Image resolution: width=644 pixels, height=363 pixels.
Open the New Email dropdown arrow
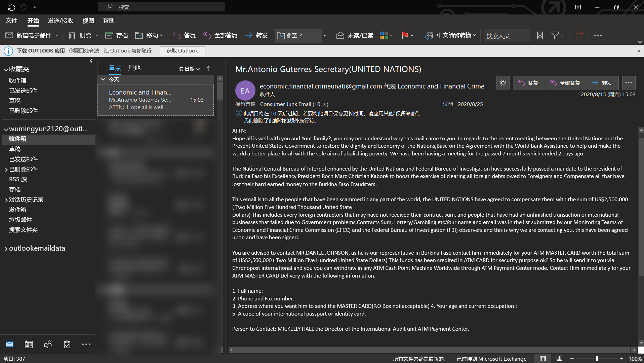click(x=56, y=35)
